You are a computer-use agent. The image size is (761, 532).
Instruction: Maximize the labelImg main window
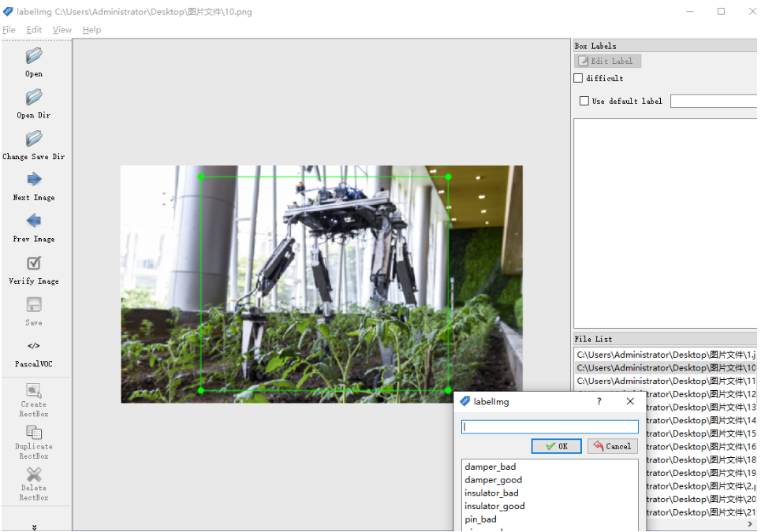(722, 11)
